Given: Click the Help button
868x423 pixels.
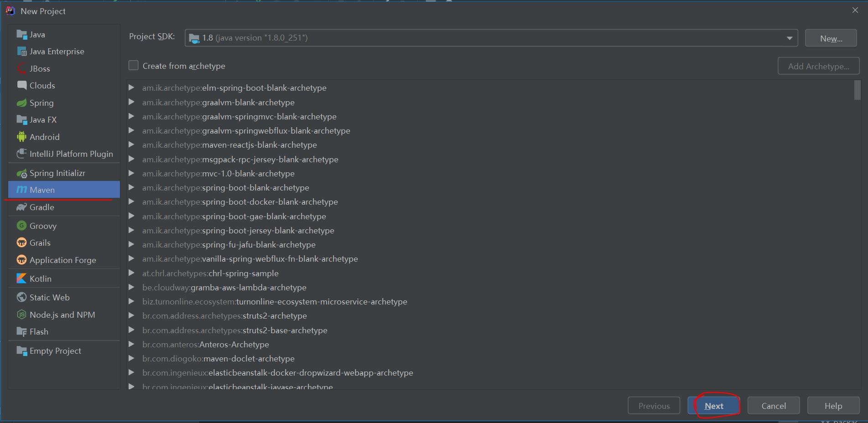Looking at the screenshot, I should [x=833, y=406].
